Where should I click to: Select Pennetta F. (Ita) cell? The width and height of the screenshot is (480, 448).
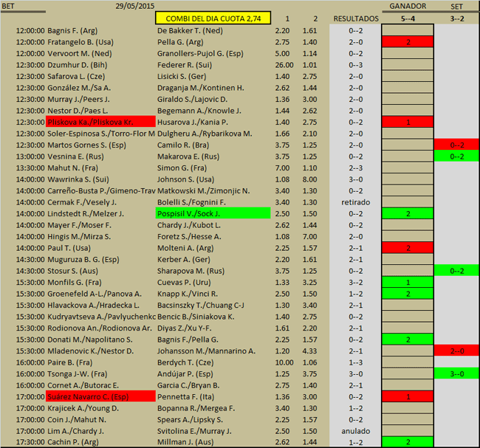point(186,396)
